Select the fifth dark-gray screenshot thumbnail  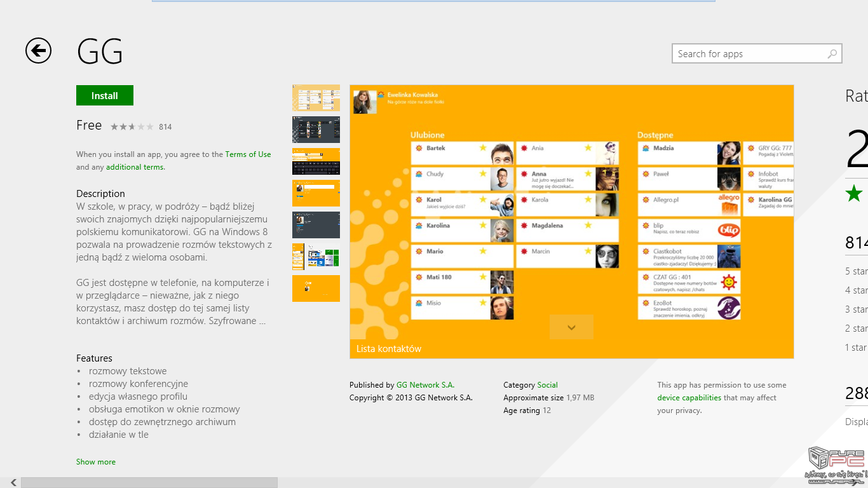[316, 225]
